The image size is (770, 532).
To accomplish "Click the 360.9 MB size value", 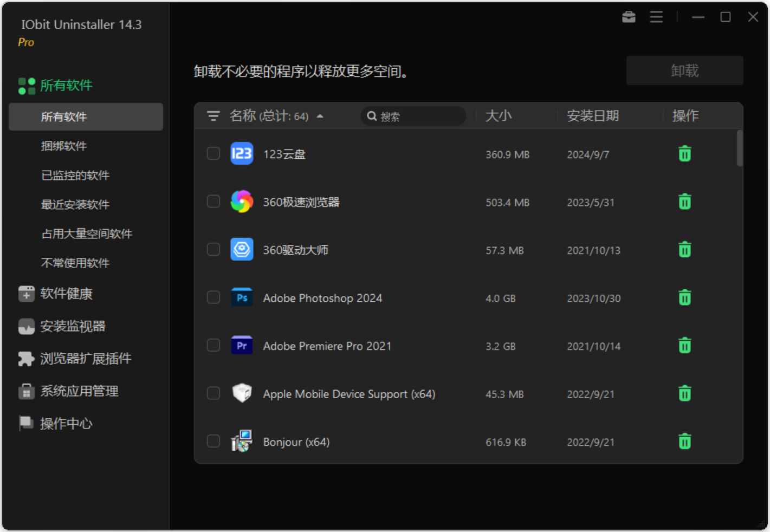I will (507, 154).
